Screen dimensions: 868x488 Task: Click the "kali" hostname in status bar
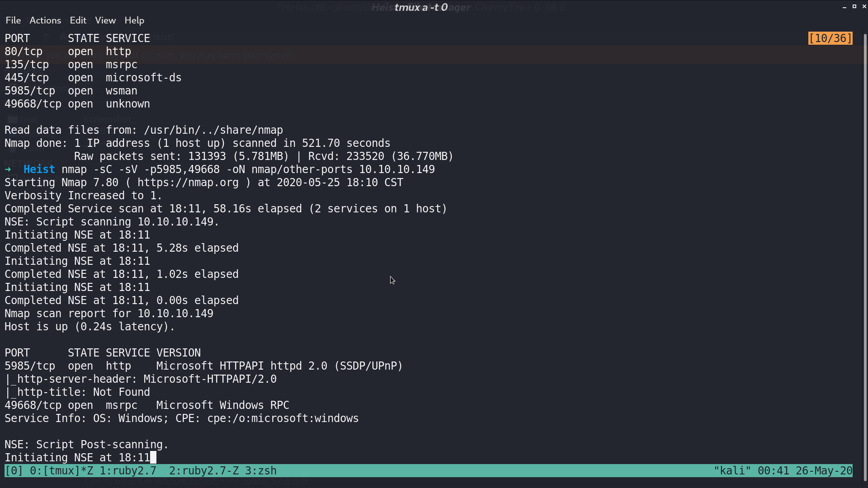(732, 471)
